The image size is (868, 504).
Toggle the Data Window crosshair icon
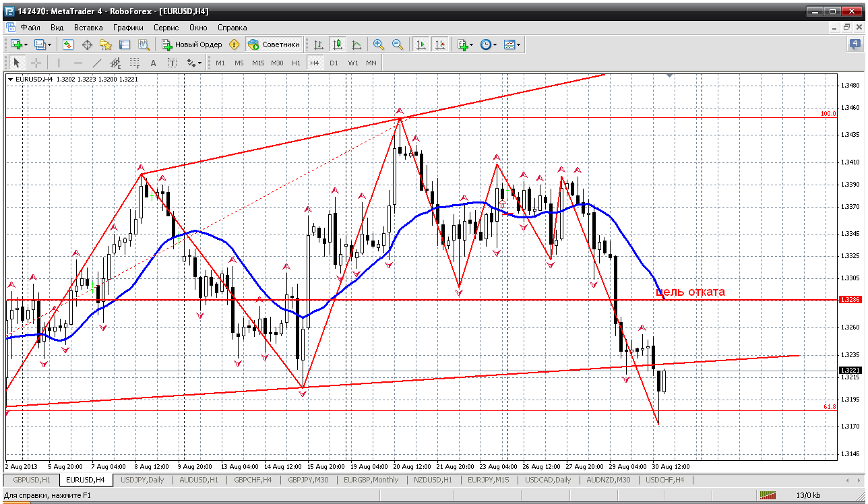click(87, 44)
